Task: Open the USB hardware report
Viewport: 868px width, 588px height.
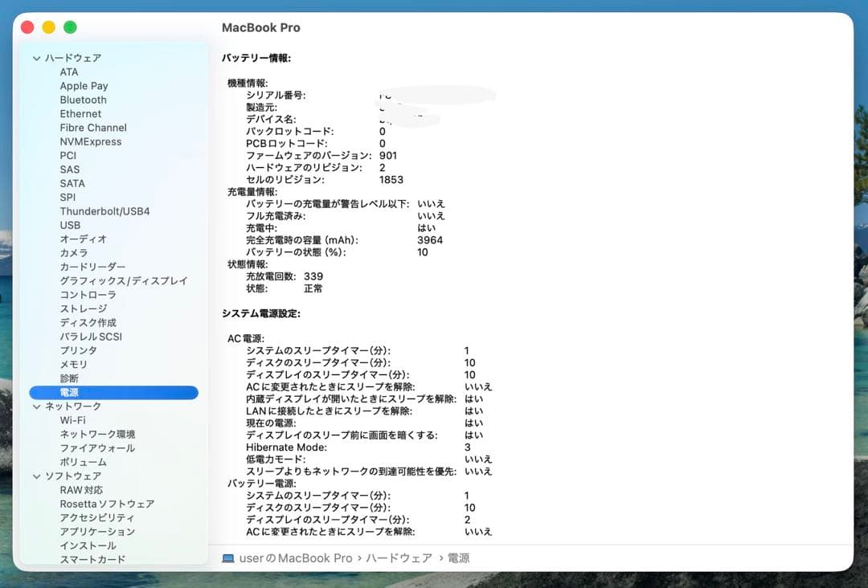Action: (70, 225)
